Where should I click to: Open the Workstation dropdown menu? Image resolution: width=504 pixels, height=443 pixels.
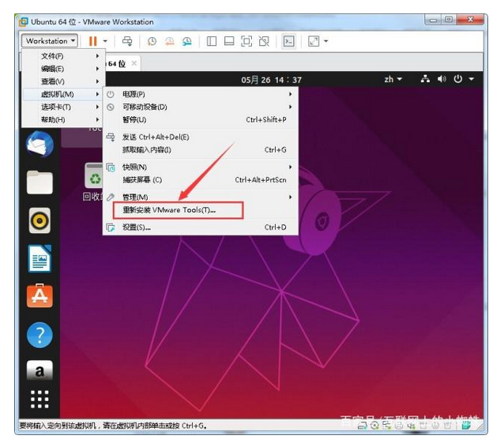(x=50, y=41)
